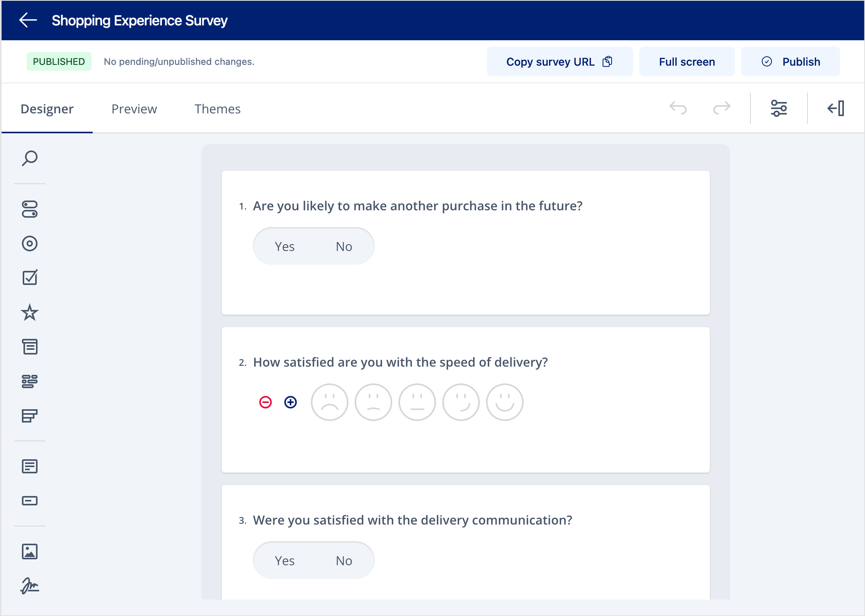The height and width of the screenshot is (616, 865).
Task: Pick the very unhappy frowning smiley
Action: pyautogui.click(x=330, y=402)
